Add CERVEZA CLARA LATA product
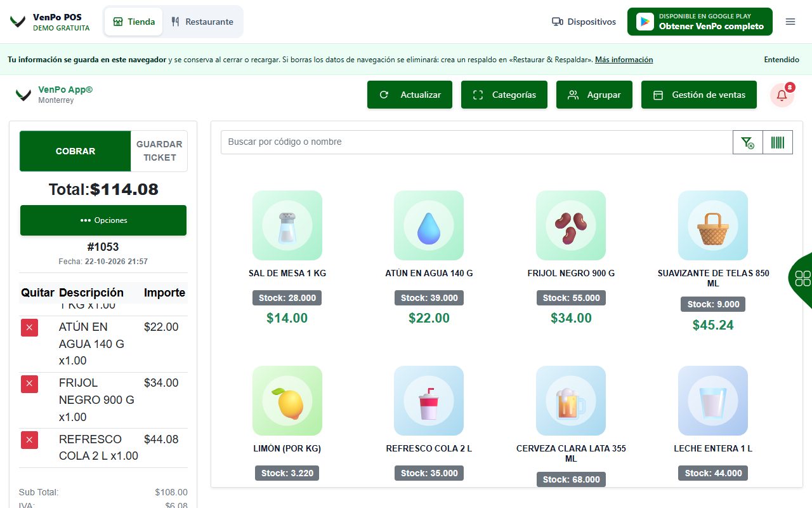This screenshot has height=508, width=812. [571, 401]
